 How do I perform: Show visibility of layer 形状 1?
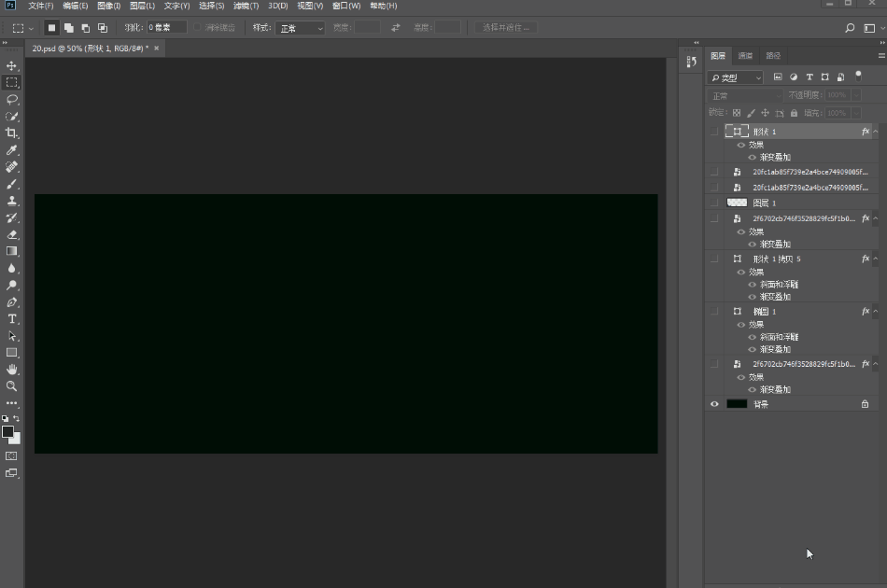pyautogui.click(x=714, y=132)
